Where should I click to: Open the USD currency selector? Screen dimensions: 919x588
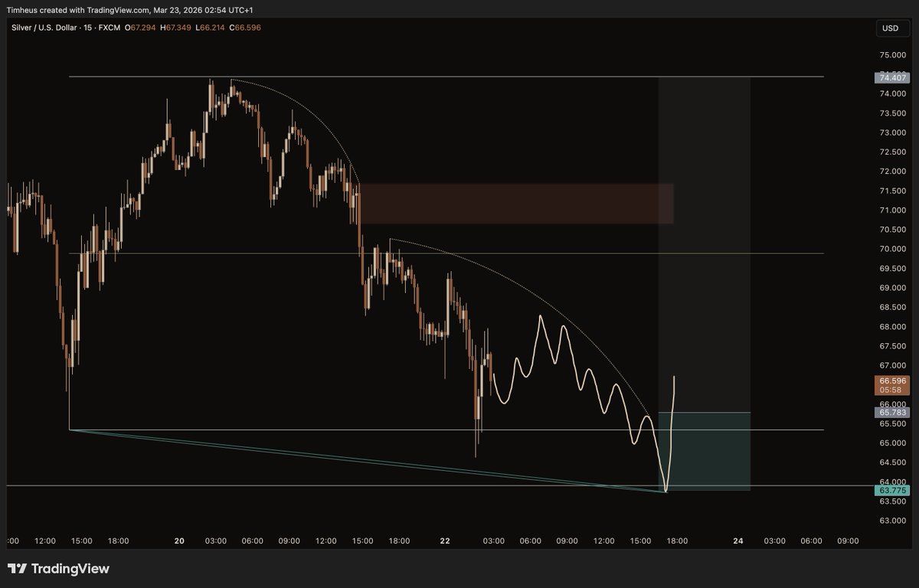(x=892, y=28)
